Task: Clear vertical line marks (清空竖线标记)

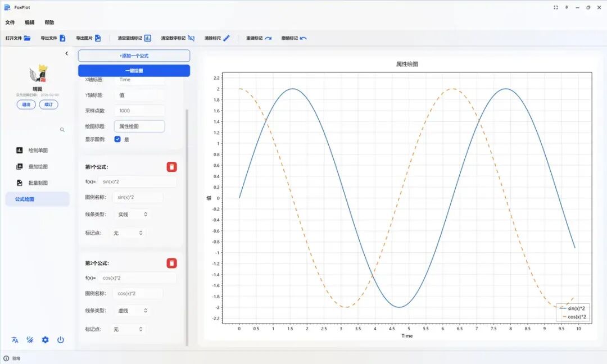Action: (x=147, y=38)
